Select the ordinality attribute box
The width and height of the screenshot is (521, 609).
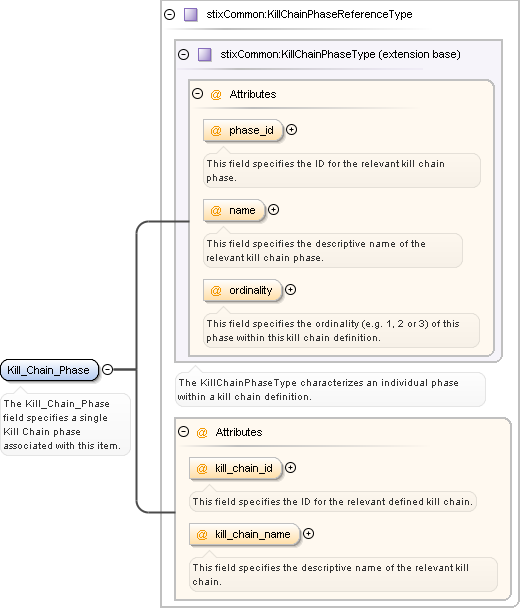[242, 290]
